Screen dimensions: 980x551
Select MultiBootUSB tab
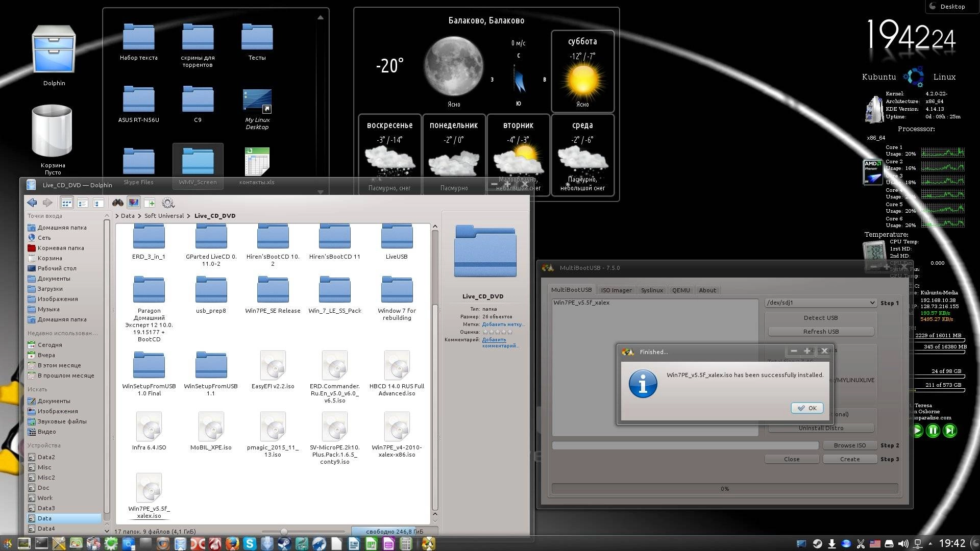(571, 290)
